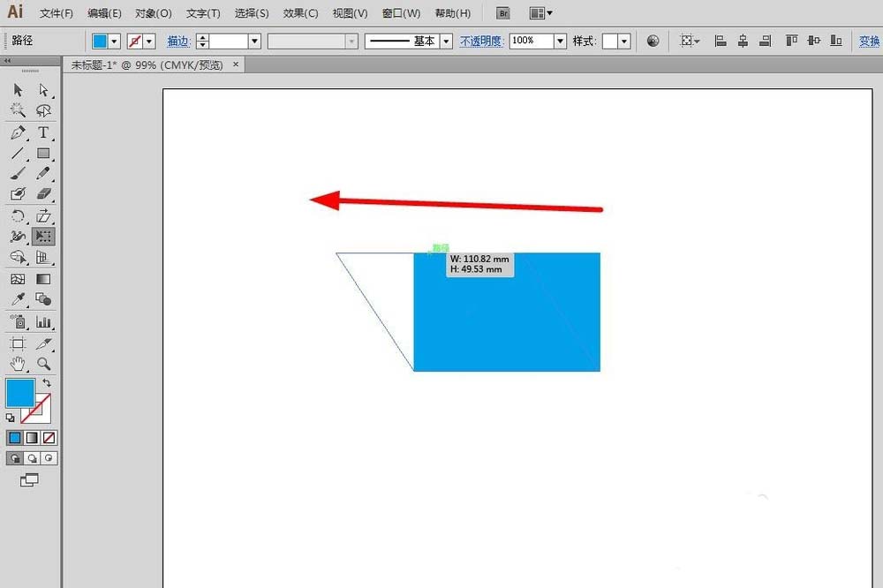Image resolution: width=883 pixels, height=588 pixels.
Task: Select the Type tool
Action: (42, 133)
